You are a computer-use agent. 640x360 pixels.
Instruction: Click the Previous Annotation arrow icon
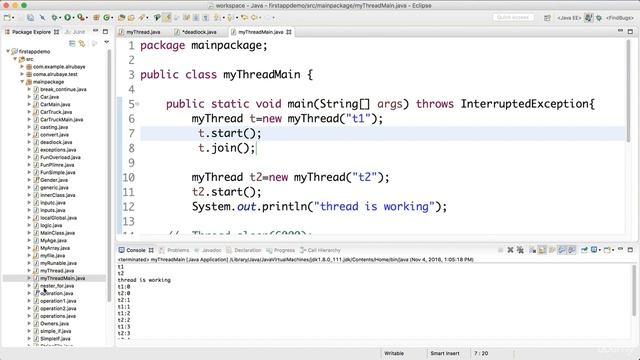click(x=230, y=18)
